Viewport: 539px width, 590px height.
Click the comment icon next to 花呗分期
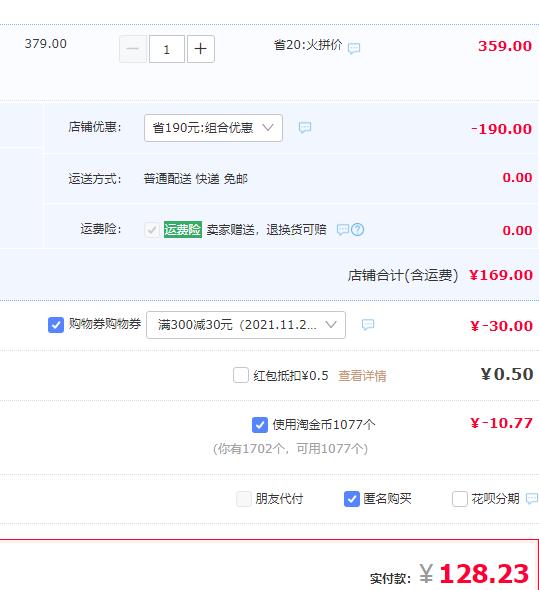(533, 499)
